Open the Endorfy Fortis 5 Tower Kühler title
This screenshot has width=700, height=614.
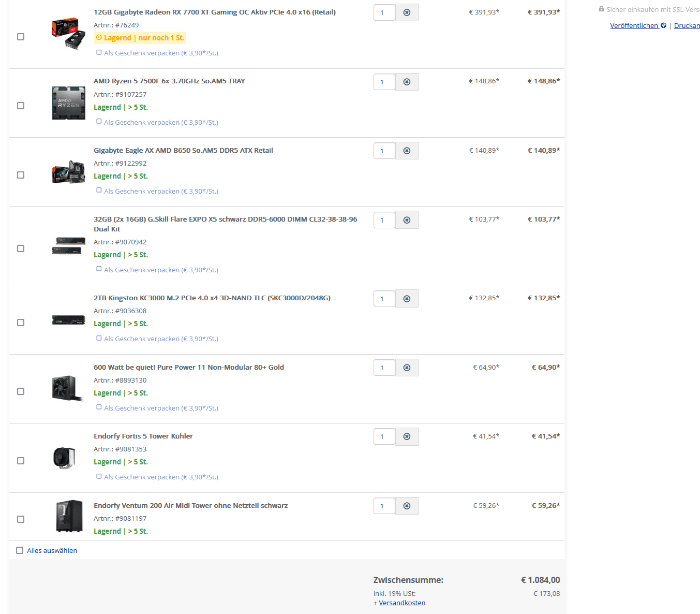(143, 436)
